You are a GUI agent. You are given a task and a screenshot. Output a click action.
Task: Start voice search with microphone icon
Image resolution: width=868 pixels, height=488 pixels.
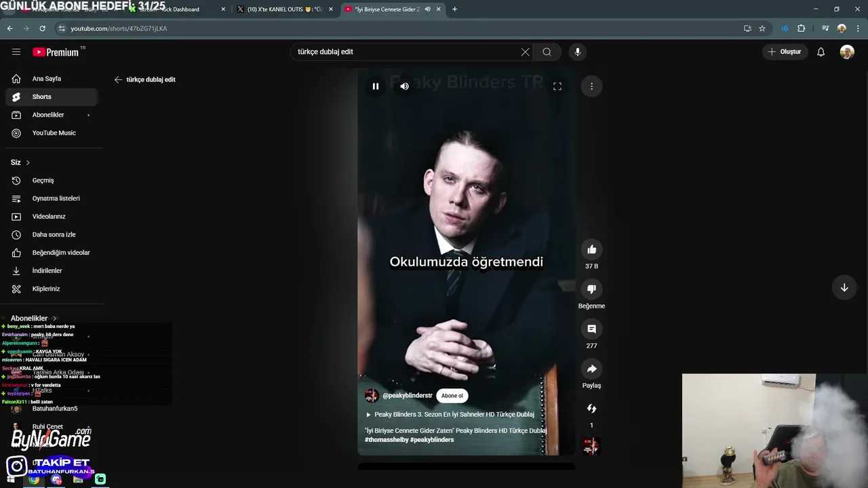pyautogui.click(x=578, y=52)
